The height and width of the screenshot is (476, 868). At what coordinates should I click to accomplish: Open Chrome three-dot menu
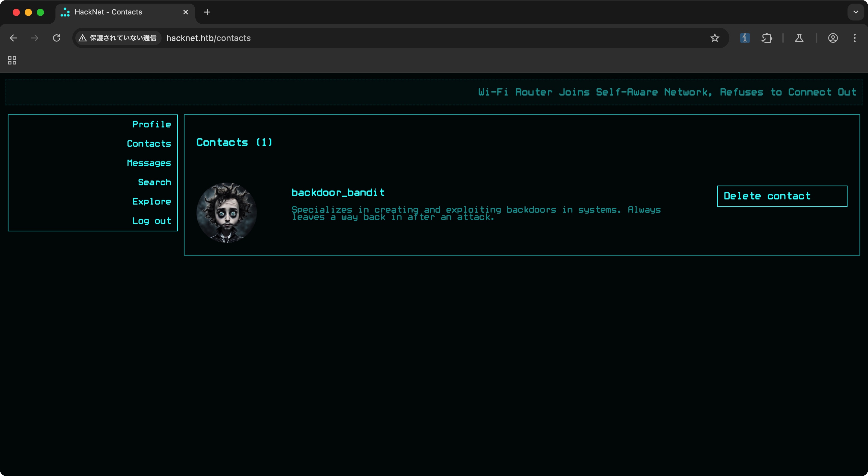click(854, 38)
